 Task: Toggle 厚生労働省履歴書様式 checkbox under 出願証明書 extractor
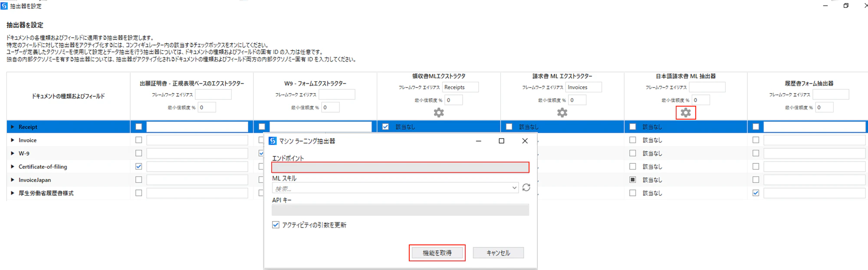coord(138,193)
